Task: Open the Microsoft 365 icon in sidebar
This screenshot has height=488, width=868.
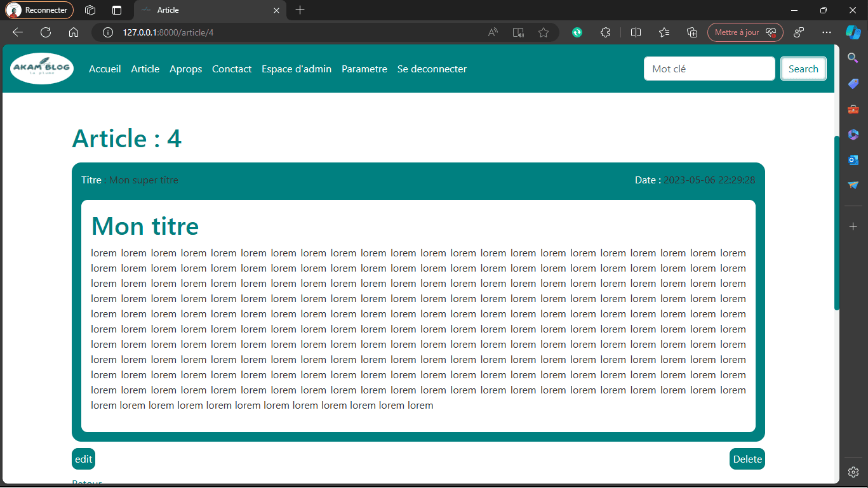Action: [x=853, y=135]
